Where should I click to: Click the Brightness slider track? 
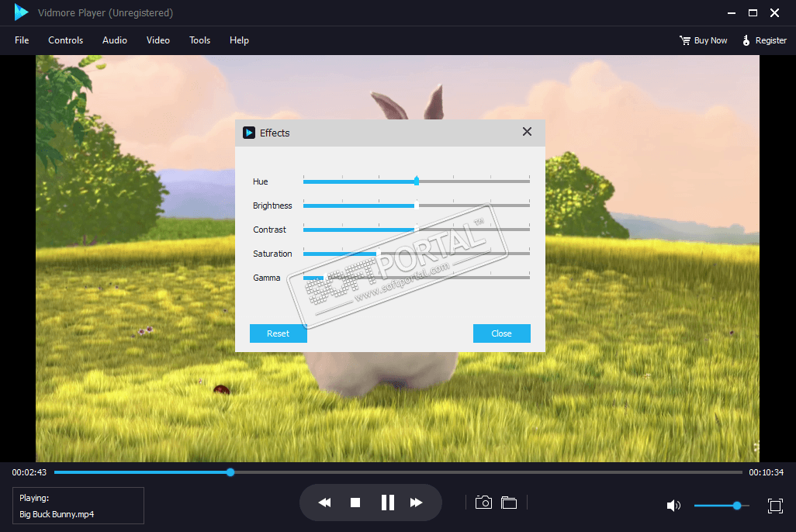click(417, 205)
